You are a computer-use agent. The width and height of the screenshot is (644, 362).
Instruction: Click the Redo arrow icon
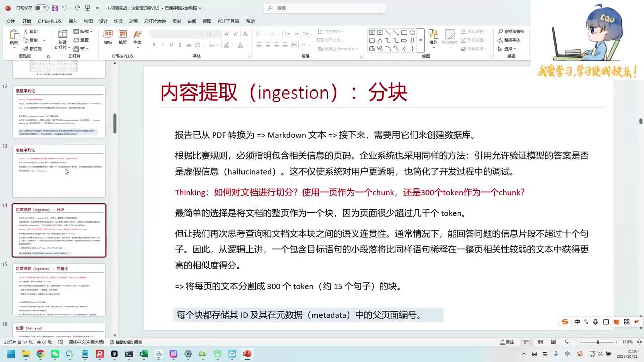pos(77,8)
